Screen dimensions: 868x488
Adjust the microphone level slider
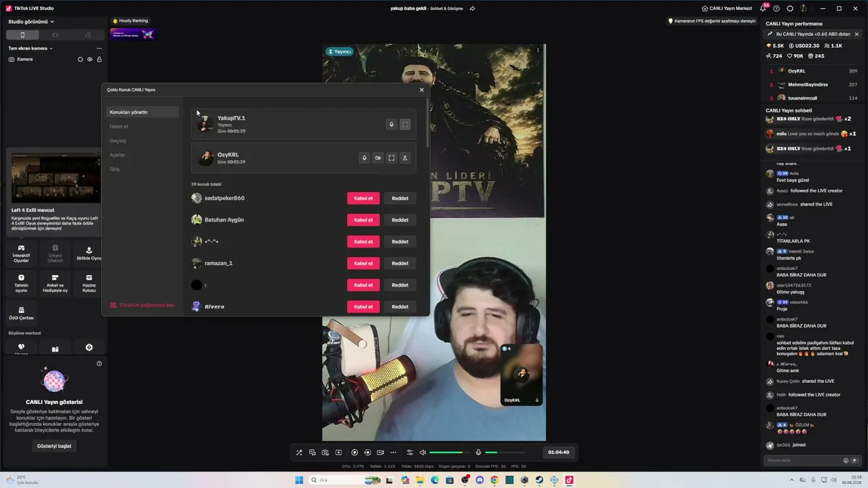505,452
